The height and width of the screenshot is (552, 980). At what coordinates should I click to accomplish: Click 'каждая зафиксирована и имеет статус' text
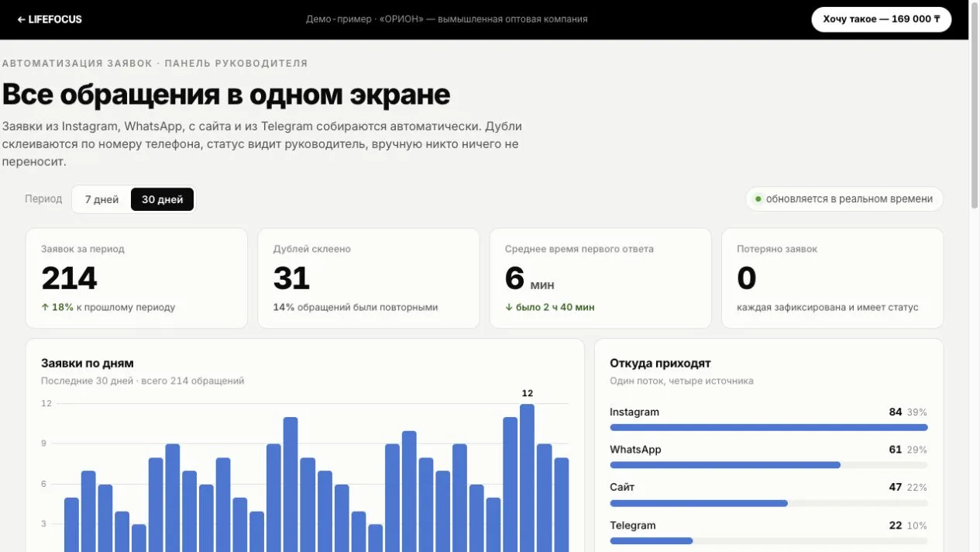point(827,308)
